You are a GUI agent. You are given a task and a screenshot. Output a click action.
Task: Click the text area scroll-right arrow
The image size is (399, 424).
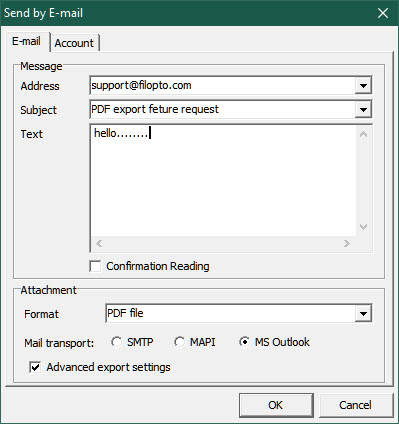click(x=347, y=244)
